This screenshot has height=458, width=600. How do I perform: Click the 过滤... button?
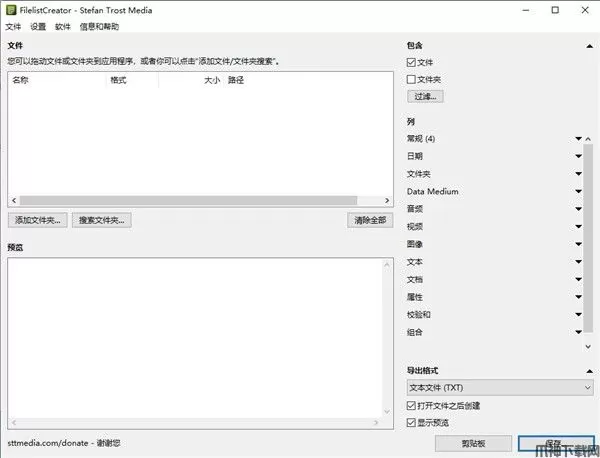point(425,96)
